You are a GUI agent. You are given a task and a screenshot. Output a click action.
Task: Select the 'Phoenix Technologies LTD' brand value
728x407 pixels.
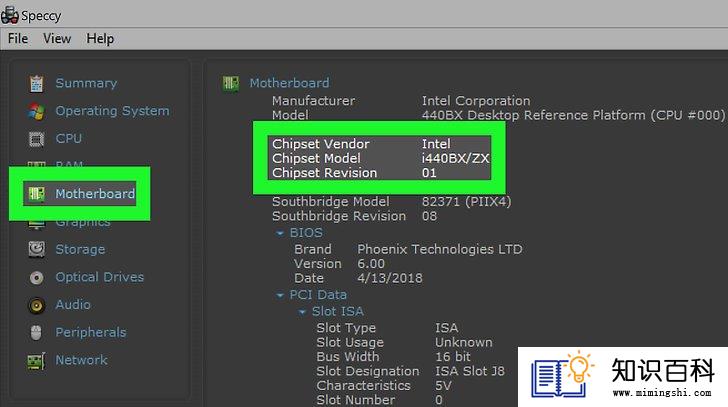440,250
